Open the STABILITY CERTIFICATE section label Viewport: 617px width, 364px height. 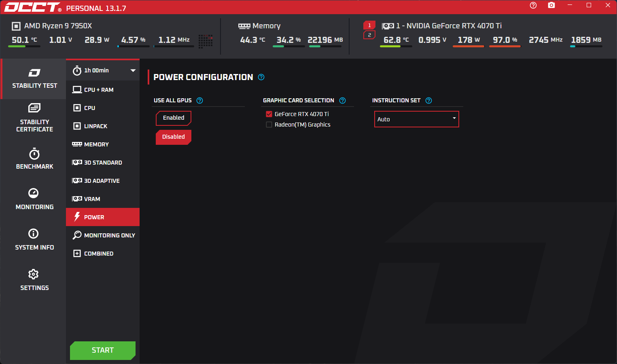point(34,126)
